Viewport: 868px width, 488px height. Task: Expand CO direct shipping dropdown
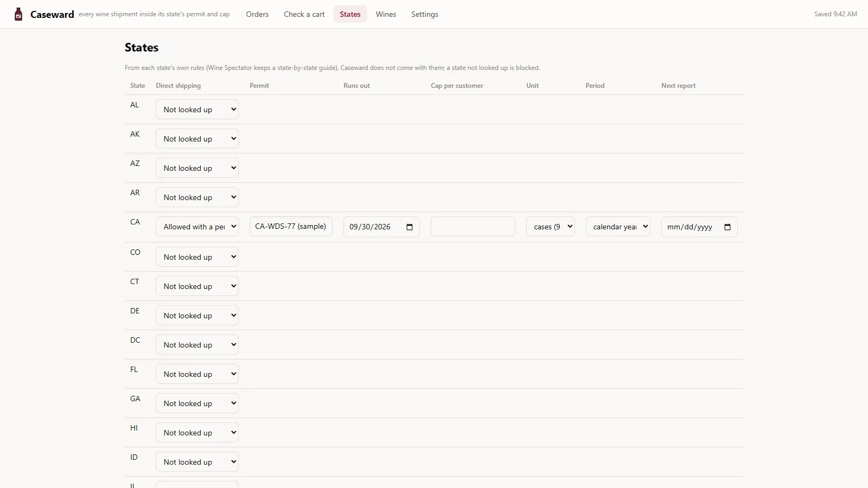pyautogui.click(x=197, y=257)
